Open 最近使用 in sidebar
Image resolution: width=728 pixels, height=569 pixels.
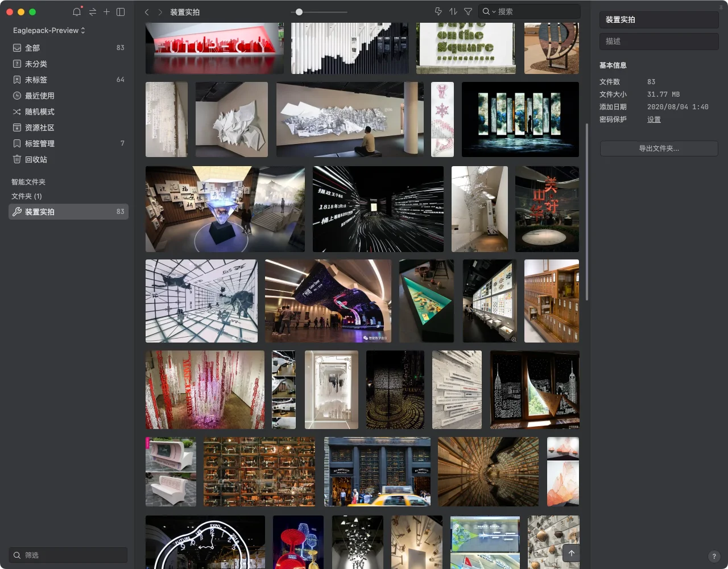68,96
